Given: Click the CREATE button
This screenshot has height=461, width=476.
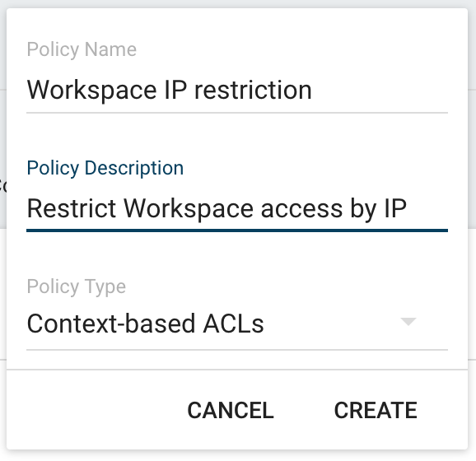Looking at the screenshot, I should [x=376, y=410].
